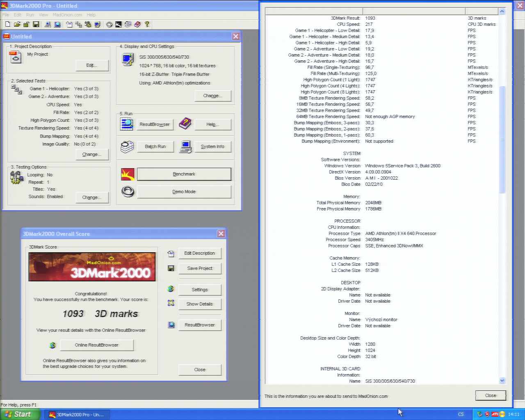Screen dimensions: 525x420
Task: Click the magnifier icon beside ResultBrowser
Action: (x=127, y=124)
